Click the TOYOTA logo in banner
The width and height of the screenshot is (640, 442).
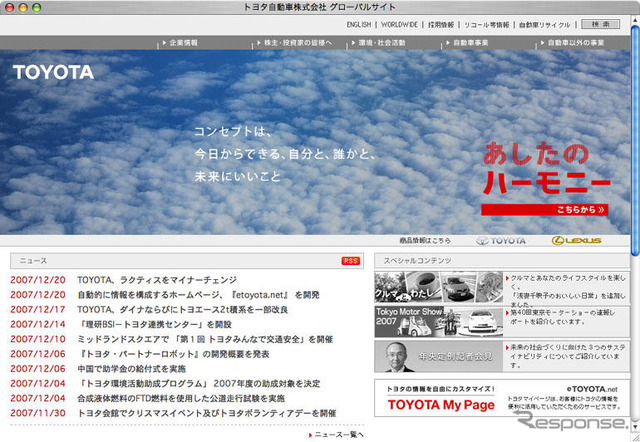(53, 72)
